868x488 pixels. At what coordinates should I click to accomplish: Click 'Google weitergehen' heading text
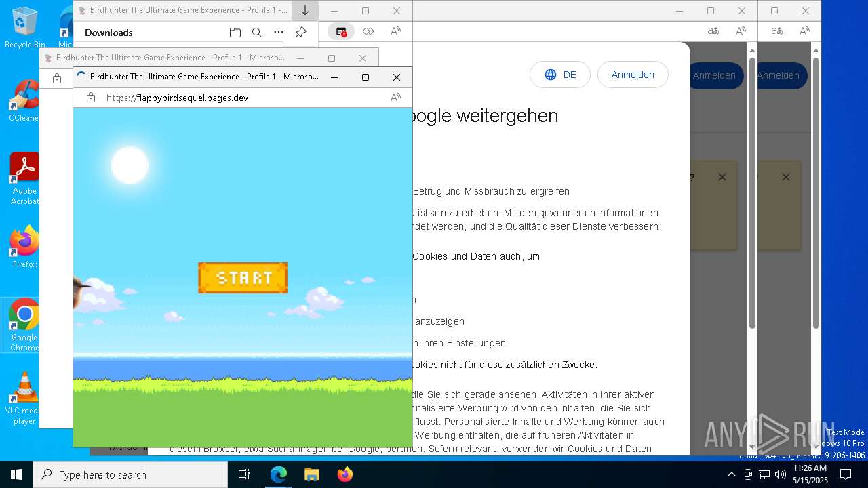click(x=486, y=116)
